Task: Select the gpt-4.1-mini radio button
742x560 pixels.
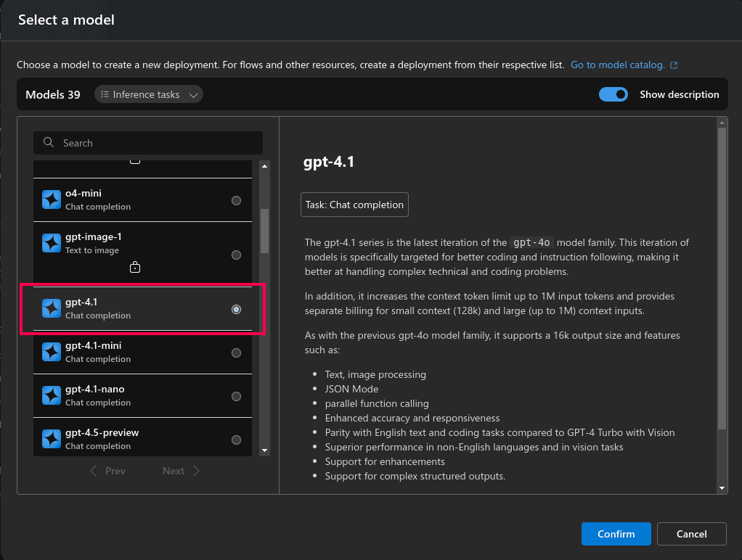Action: (x=236, y=352)
